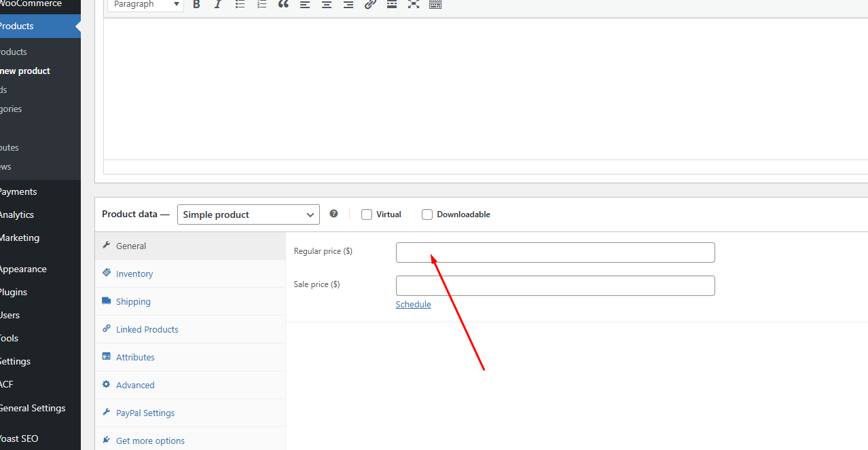
Task: Click the Schedule link under Sale price
Action: pyautogui.click(x=413, y=305)
